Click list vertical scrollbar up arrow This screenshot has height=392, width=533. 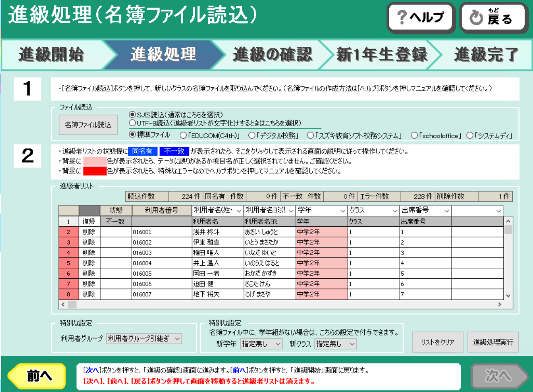[508, 220]
